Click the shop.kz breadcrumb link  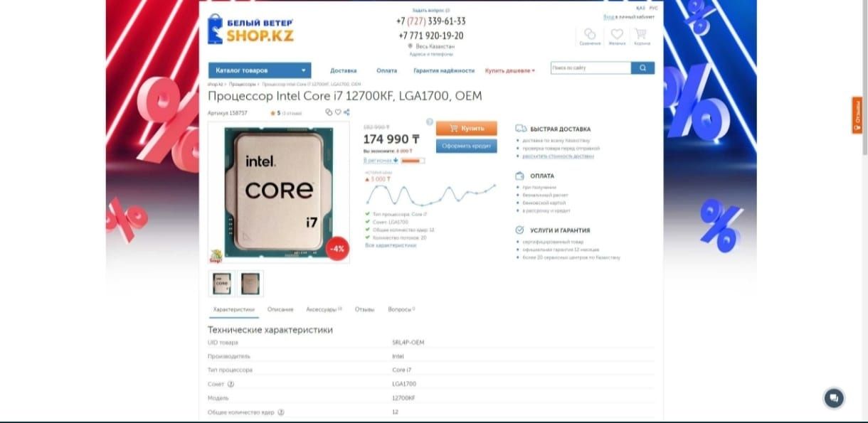coord(215,84)
